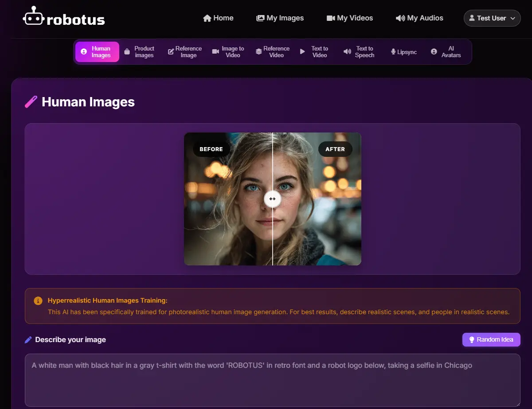Click the Hyperrealistic Human Images Training title
The image size is (532, 409).
pos(108,300)
